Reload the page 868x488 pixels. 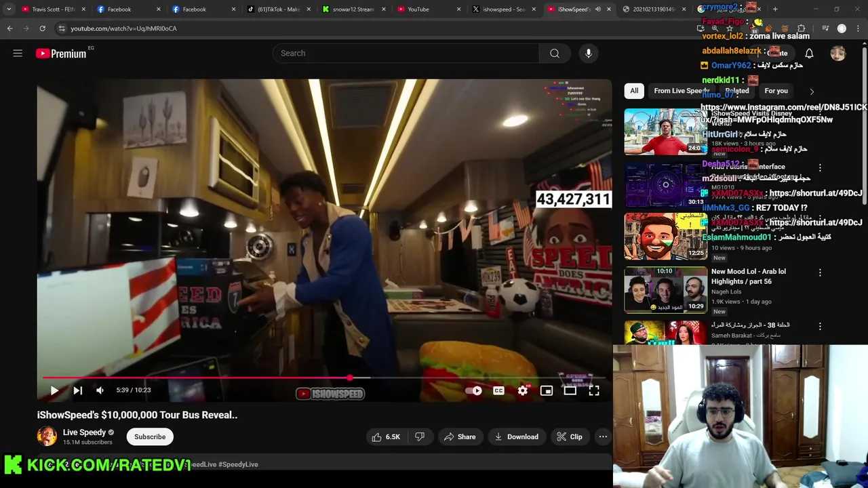42,28
